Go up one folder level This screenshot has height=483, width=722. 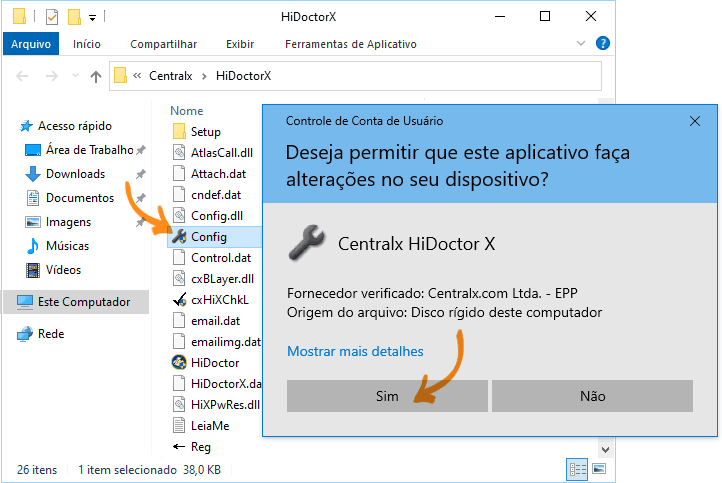[96, 76]
